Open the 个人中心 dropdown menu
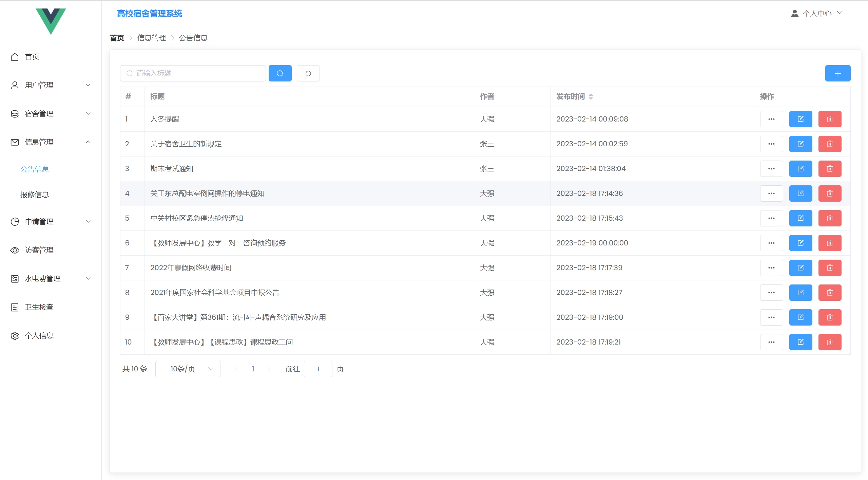 (817, 13)
